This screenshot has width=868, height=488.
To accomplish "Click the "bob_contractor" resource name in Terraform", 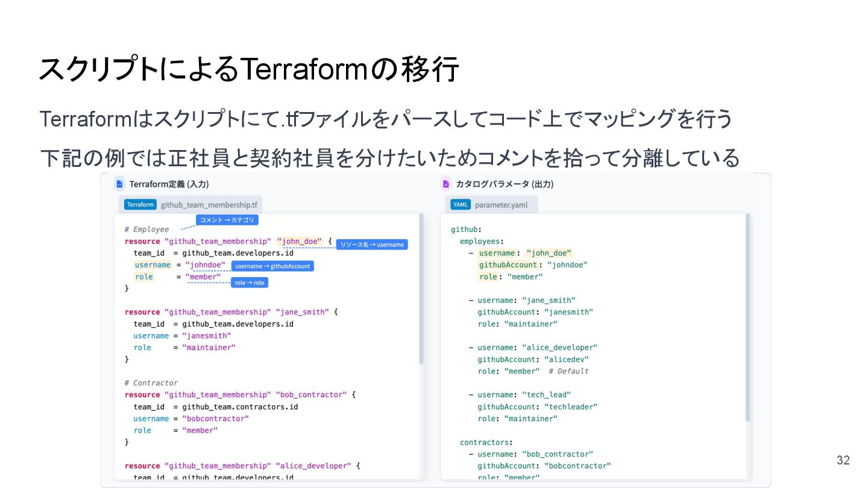I will click(311, 395).
